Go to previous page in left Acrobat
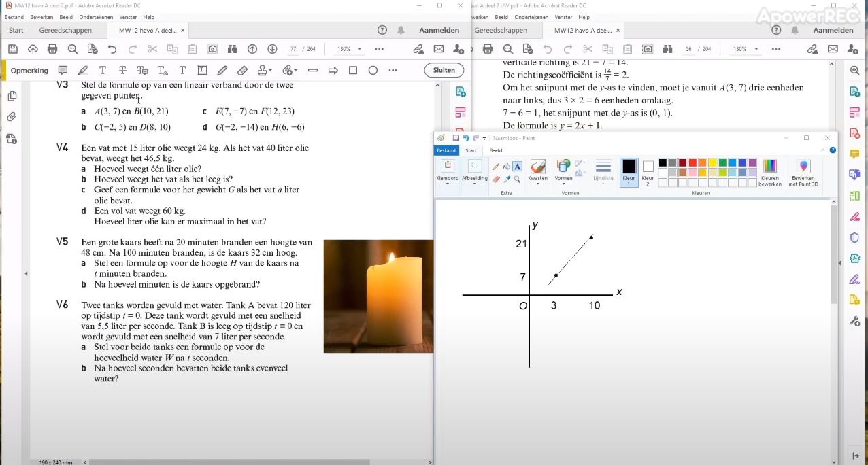 pos(252,49)
